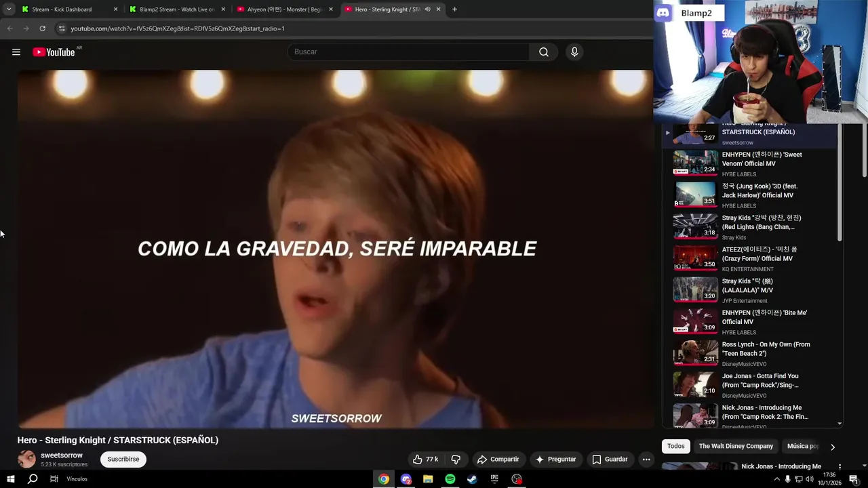Open Steam from the taskbar
The image size is (868, 488).
coord(472,479)
